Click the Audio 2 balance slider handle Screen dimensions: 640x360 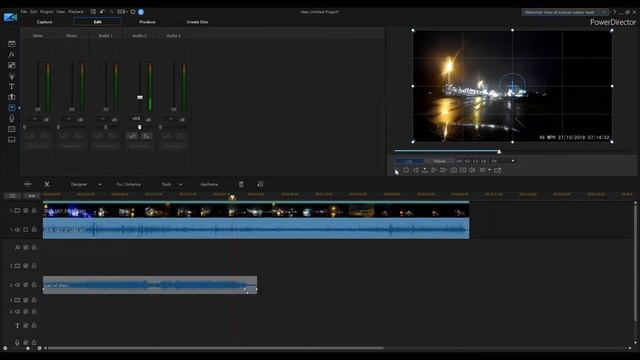pos(140,127)
